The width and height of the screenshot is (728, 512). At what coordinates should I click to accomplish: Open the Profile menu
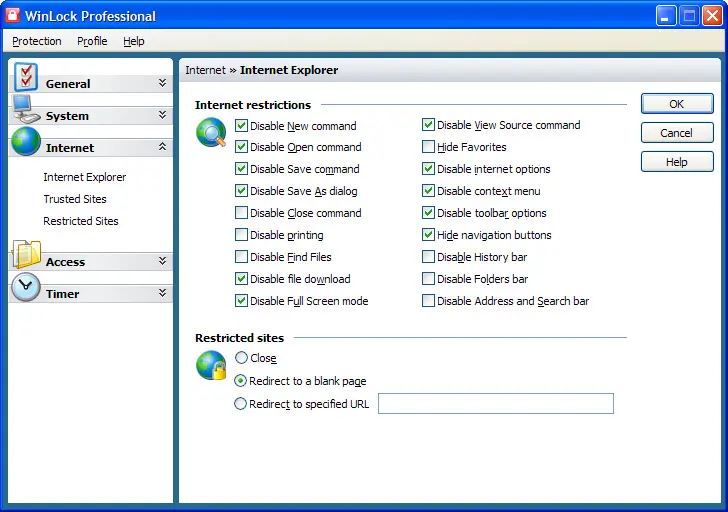tap(92, 41)
